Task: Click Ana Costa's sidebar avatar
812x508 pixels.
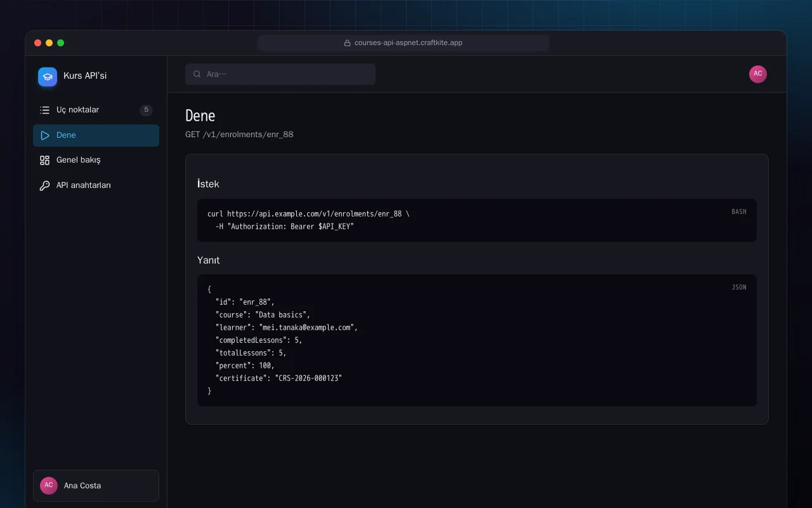Action: point(49,486)
